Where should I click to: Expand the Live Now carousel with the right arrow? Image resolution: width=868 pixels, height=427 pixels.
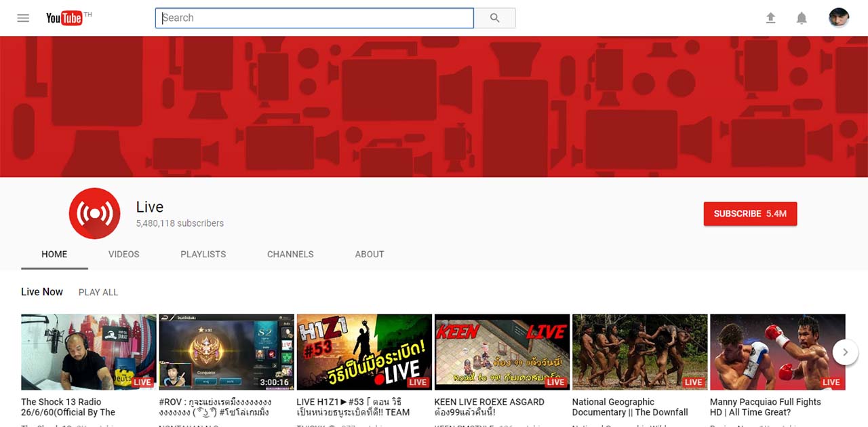point(846,352)
